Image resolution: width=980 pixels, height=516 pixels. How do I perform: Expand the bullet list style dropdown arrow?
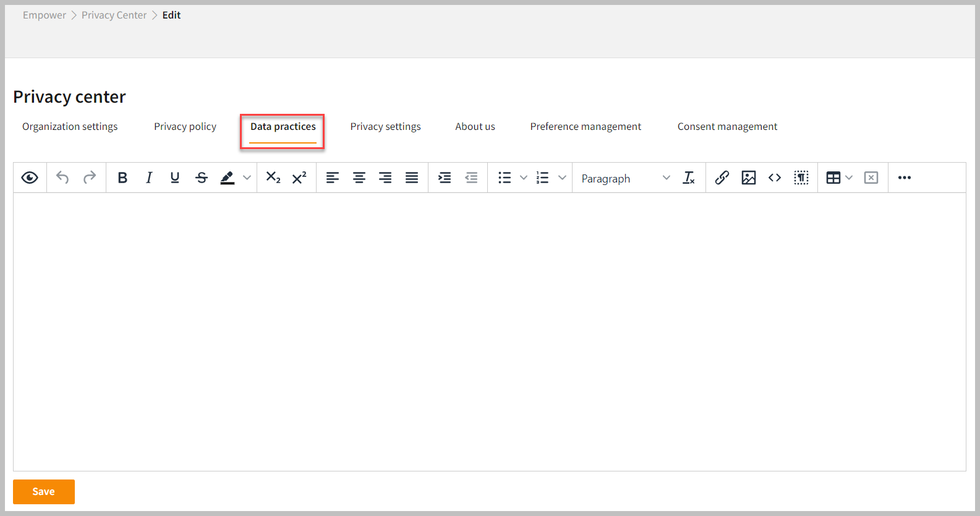[524, 178]
